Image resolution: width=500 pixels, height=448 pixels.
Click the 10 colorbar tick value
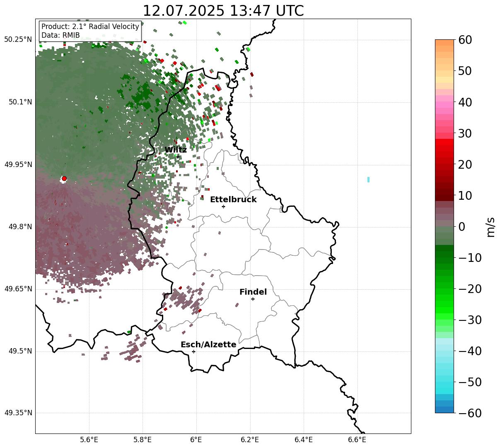pyautogui.click(x=464, y=195)
